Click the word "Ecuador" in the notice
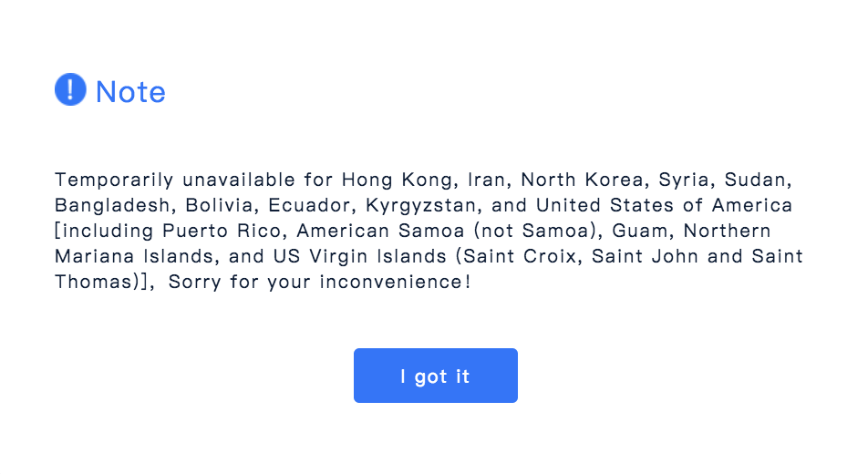The image size is (868, 474). pyautogui.click(x=309, y=205)
